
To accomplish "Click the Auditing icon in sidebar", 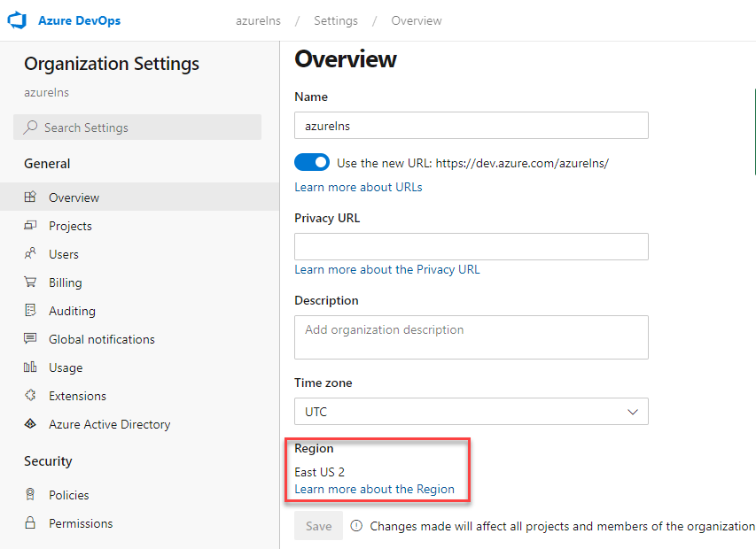I will click(30, 311).
